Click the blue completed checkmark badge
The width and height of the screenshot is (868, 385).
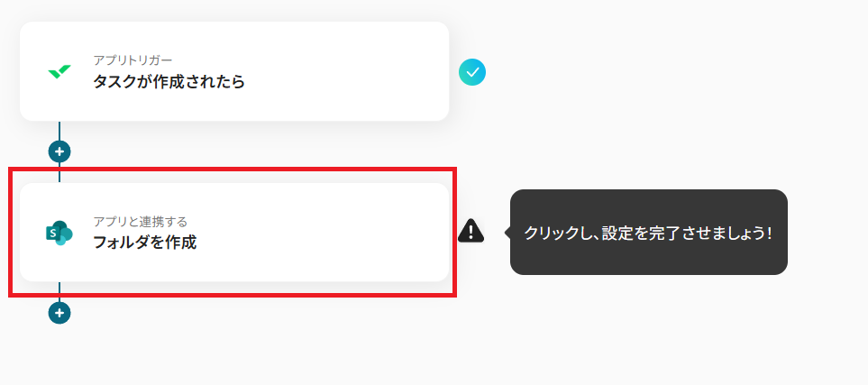471,72
